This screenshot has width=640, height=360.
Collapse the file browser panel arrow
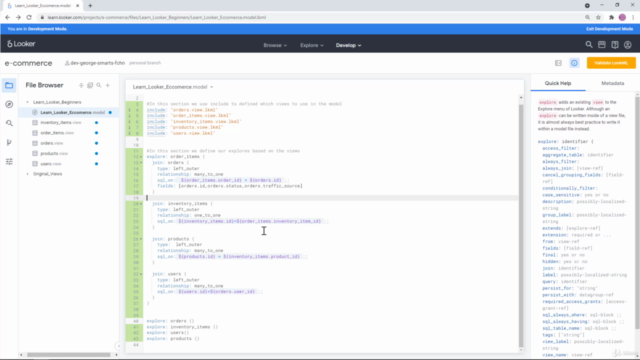point(118,346)
